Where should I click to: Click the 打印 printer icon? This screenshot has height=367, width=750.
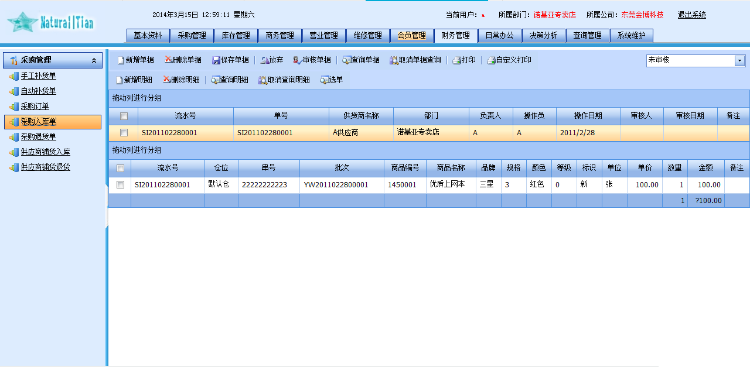click(456, 60)
